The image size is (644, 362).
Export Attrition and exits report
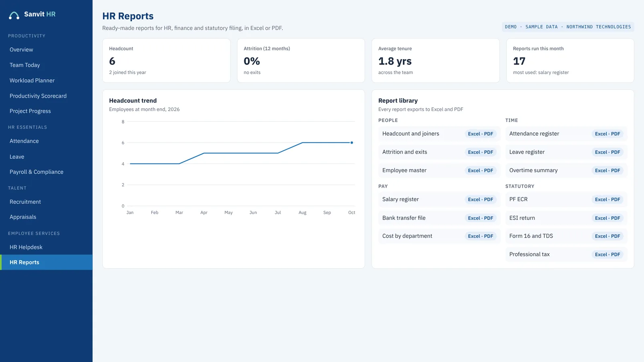coord(481,152)
